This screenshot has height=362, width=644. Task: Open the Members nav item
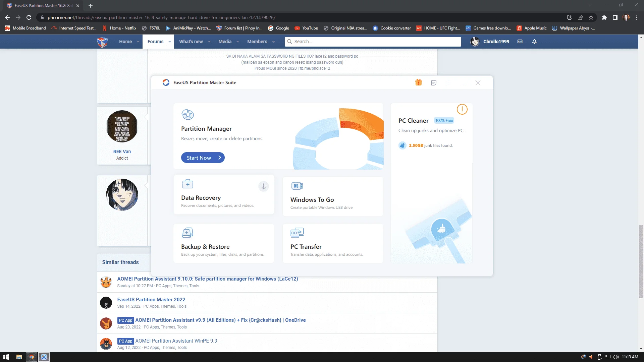[x=257, y=42]
